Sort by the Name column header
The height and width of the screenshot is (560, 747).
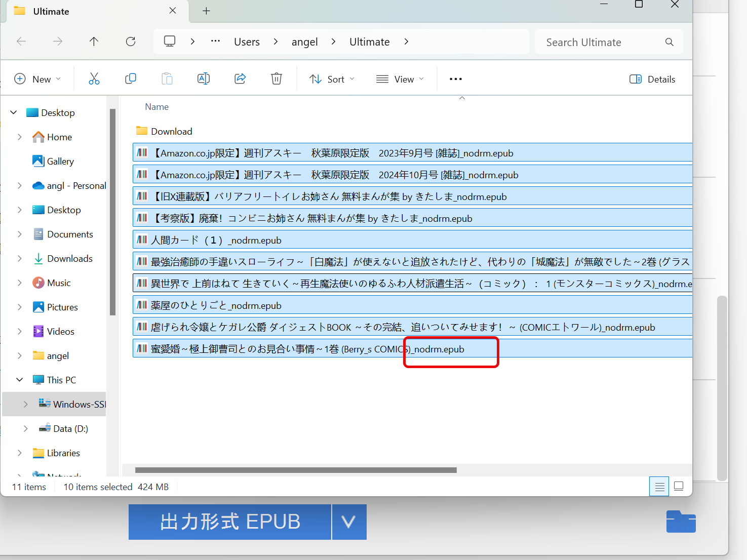click(157, 107)
